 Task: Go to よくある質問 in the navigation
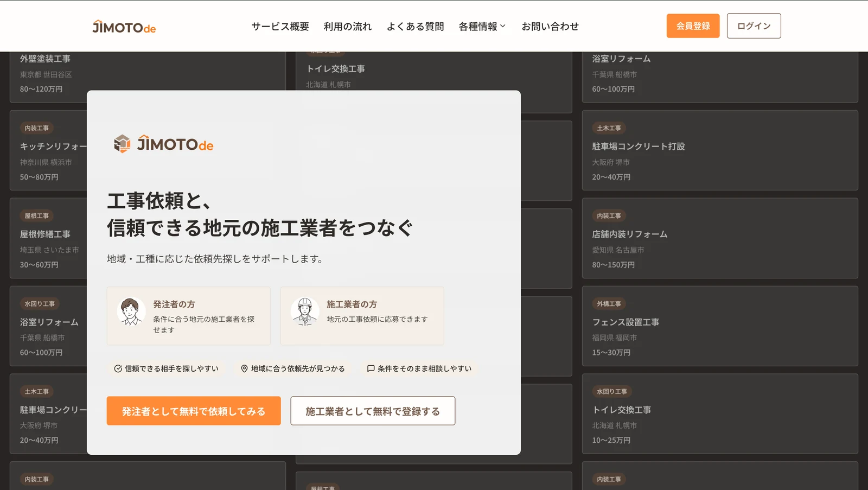pyautogui.click(x=416, y=26)
